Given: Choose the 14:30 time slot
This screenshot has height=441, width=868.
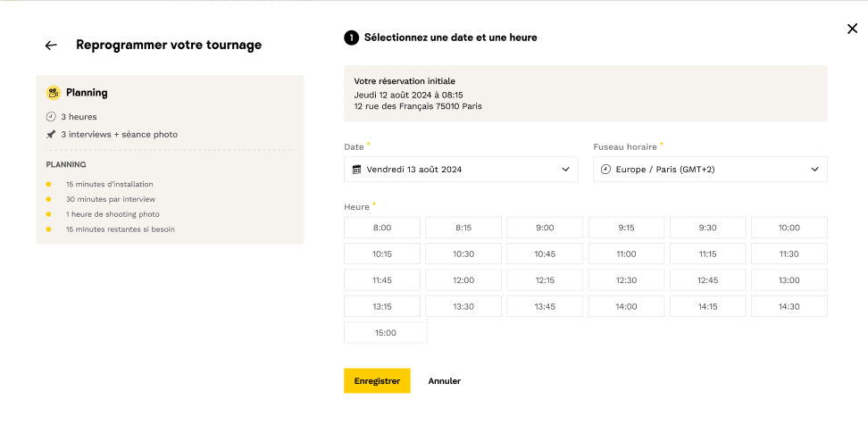Looking at the screenshot, I should (789, 306).
